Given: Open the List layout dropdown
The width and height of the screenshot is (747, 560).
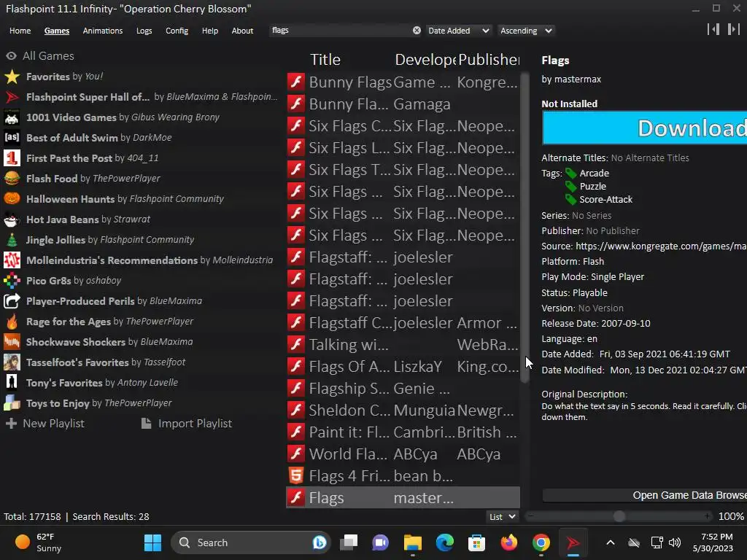Looking at the screenshot, I should point(502,517).
